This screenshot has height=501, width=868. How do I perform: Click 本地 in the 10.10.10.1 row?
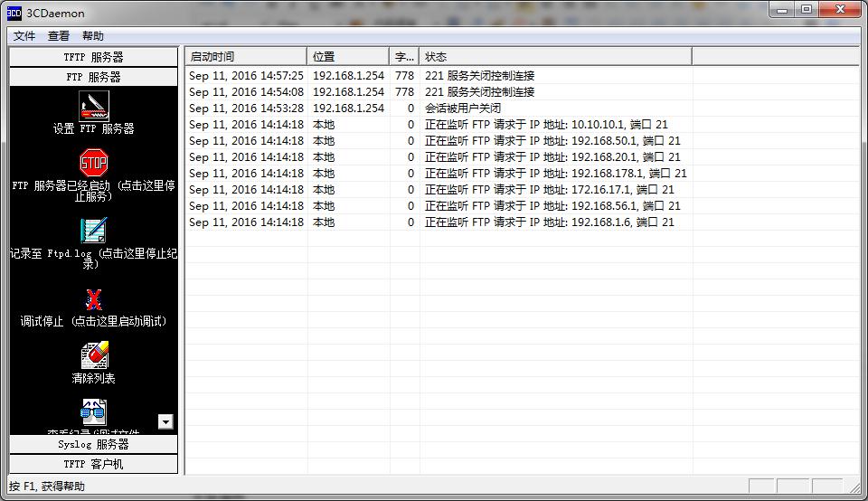(x=324, y=125)
